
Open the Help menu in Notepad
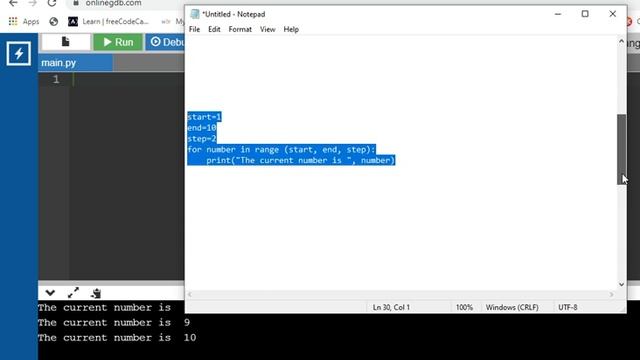(291, 29)
